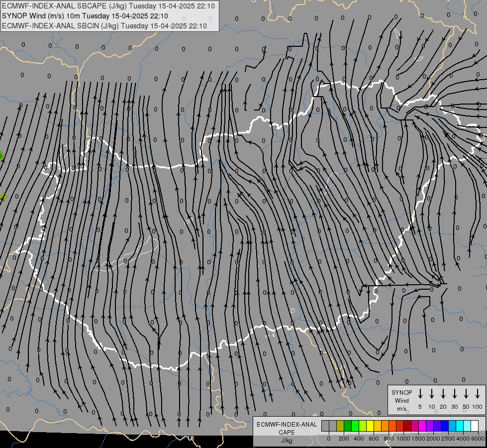Click the white swatch before 6000
This screenshot has height=448, width=487.
pos(475,426)
